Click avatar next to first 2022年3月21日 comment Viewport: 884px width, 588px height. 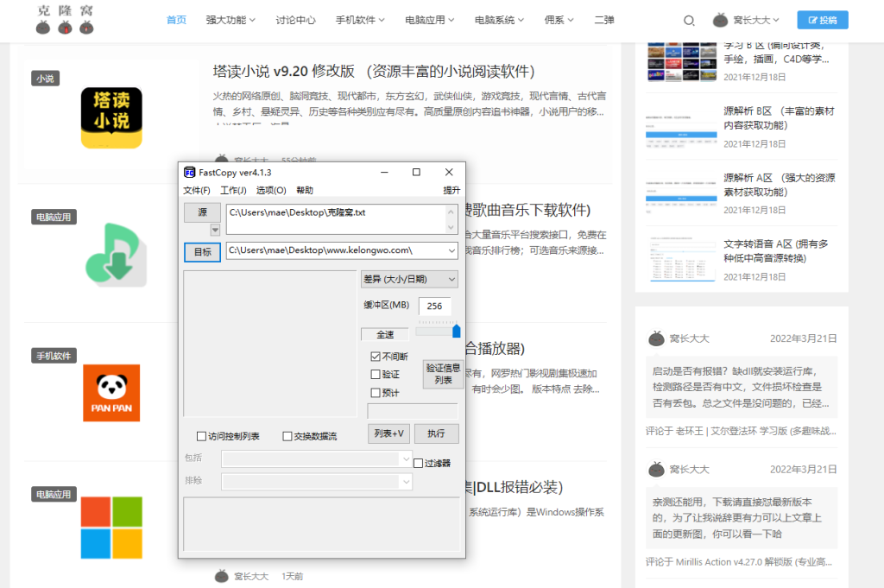[x=656, y=338]
